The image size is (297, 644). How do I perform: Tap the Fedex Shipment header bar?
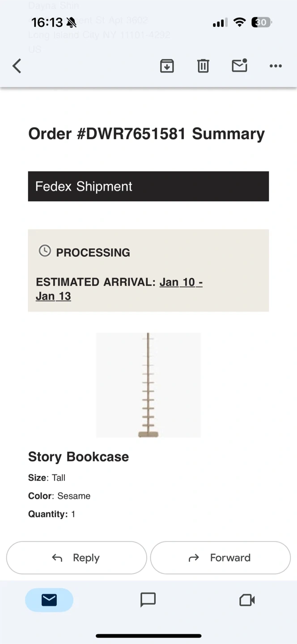coord(148,186)
